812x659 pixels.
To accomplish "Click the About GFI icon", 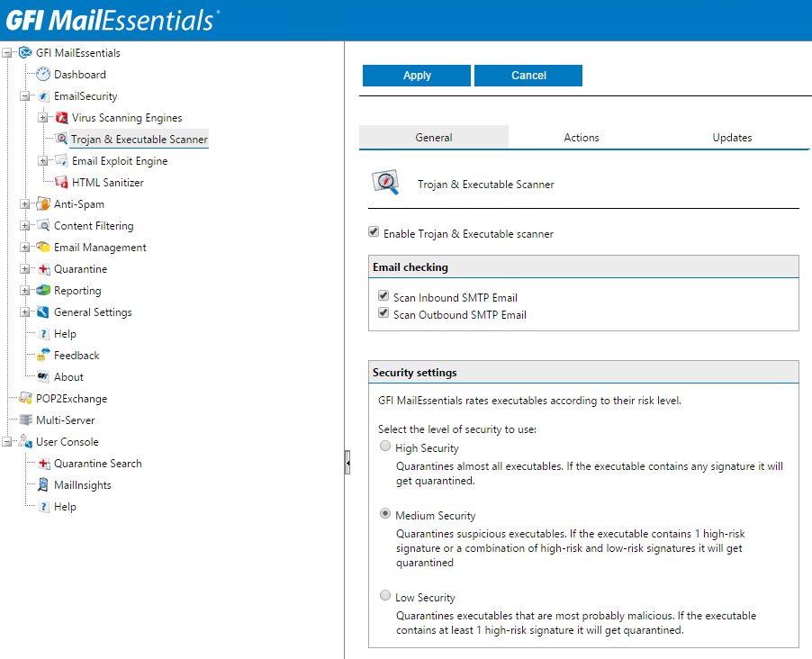I will click(43, 376).
